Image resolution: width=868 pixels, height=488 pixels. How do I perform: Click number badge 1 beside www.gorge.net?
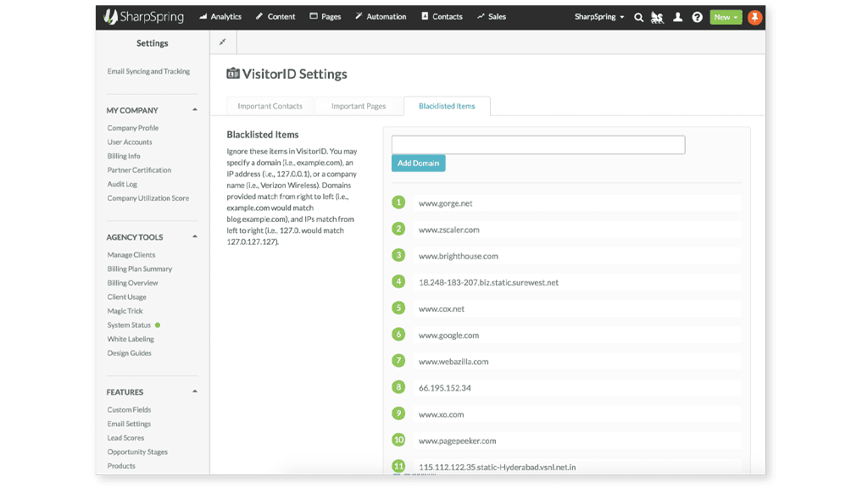(x=398, y=202)
